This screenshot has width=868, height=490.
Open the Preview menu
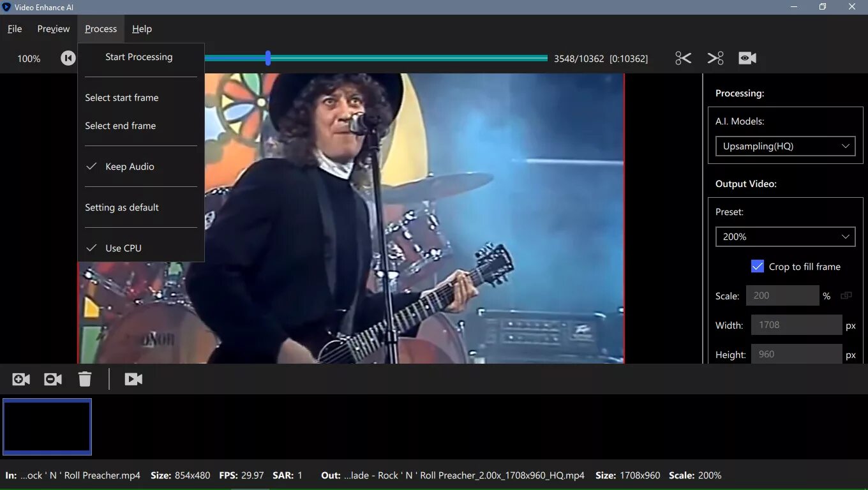[x=54, y=29]
